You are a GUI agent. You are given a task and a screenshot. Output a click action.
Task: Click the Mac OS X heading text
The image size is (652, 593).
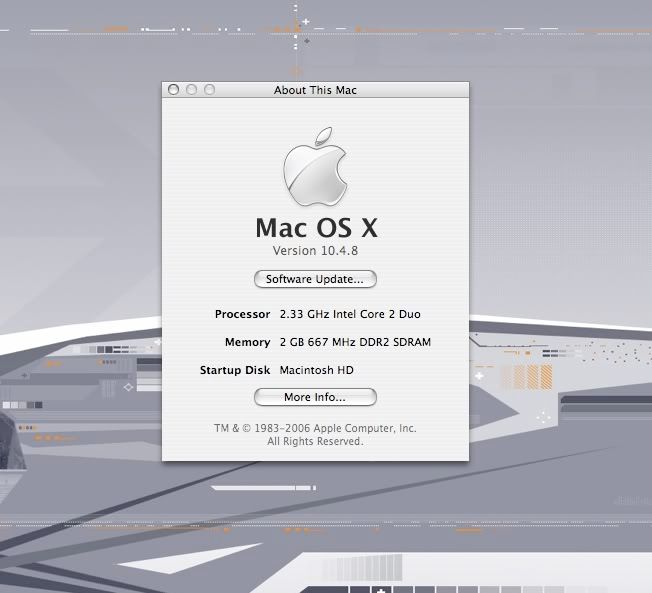[x=315, y=226]
